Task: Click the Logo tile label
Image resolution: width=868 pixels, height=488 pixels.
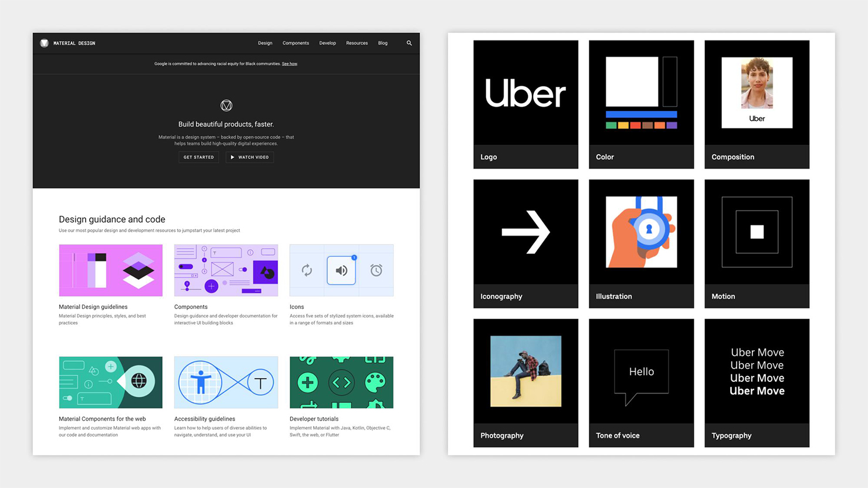Action: click(x=489, y=157)
